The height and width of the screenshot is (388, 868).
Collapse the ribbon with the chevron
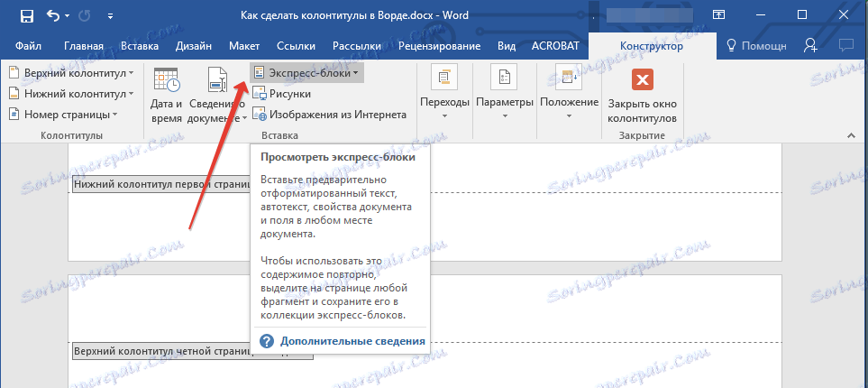point(851,135)
